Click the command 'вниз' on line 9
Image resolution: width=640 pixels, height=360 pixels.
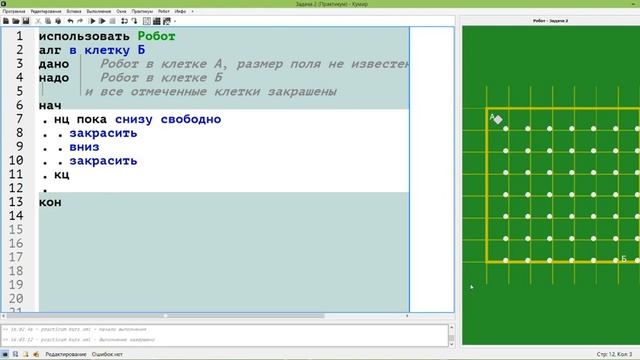(84, 147)
